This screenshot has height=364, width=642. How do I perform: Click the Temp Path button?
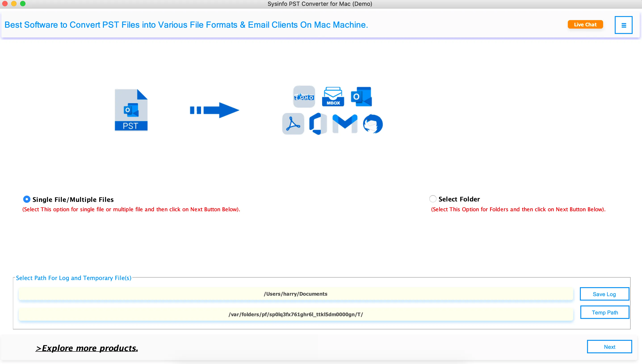pos(604,312)
